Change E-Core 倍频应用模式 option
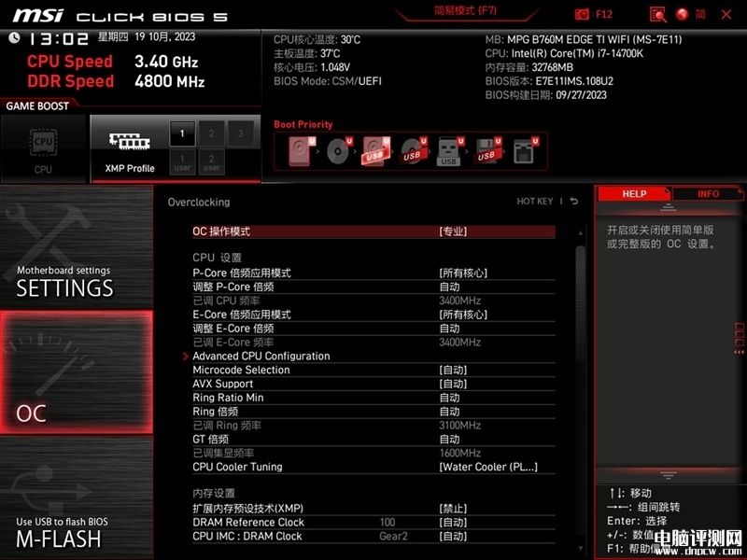 click(x=373, y=315)
